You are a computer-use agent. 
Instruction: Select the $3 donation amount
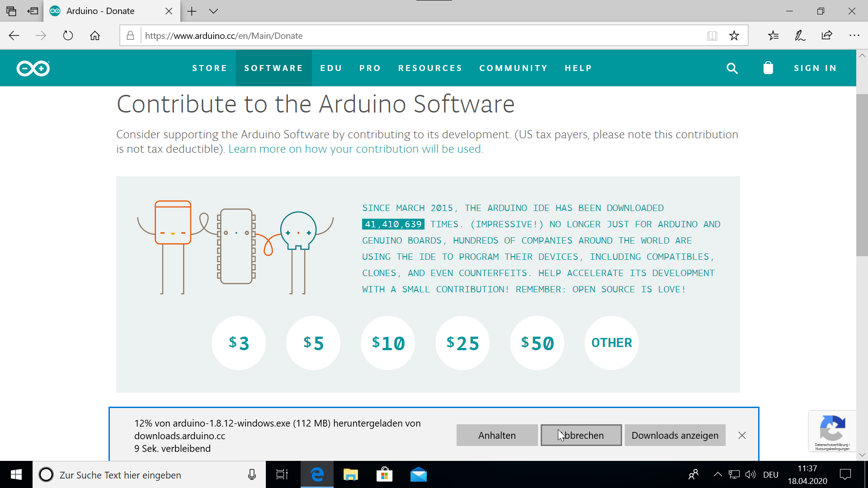[239, 343]
